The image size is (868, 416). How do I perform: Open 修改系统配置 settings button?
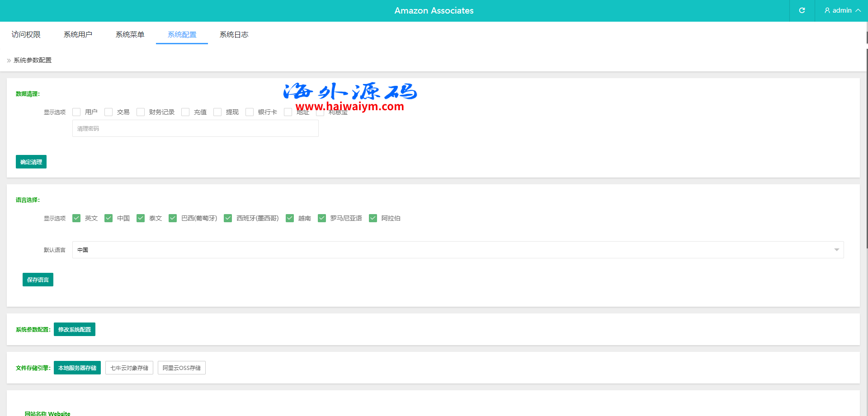[x=75, y=329]
